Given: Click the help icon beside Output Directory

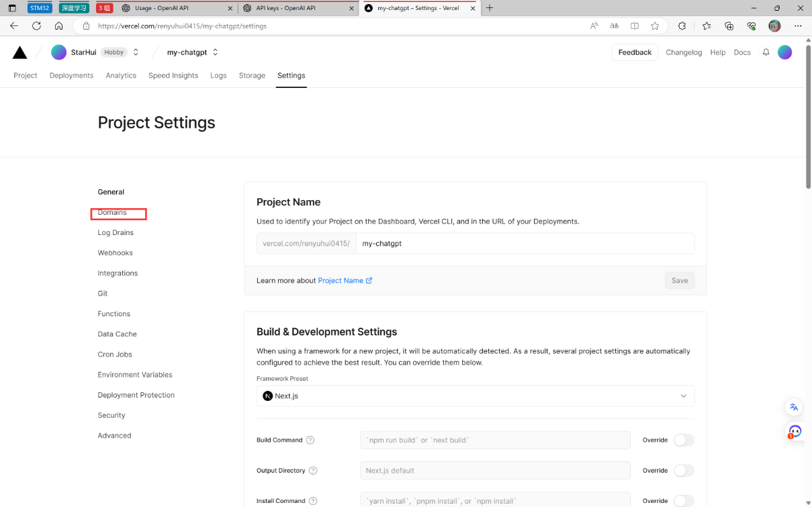Looking at the screenshot, I should tap(313, 471).
